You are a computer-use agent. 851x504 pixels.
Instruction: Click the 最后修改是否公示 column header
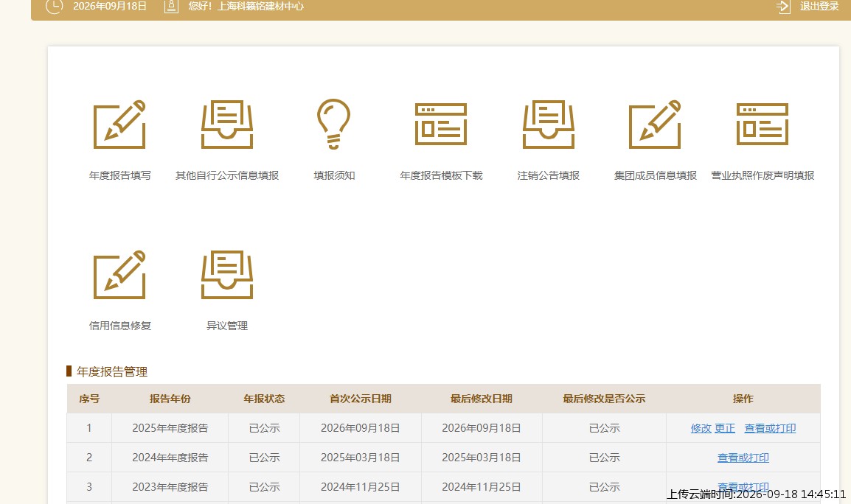pyautogui.click(x=604, y=399)
